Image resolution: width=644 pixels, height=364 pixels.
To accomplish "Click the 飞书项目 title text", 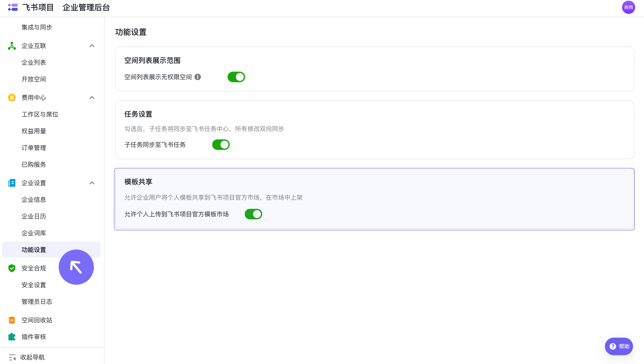I will click(x=38, y=7).
